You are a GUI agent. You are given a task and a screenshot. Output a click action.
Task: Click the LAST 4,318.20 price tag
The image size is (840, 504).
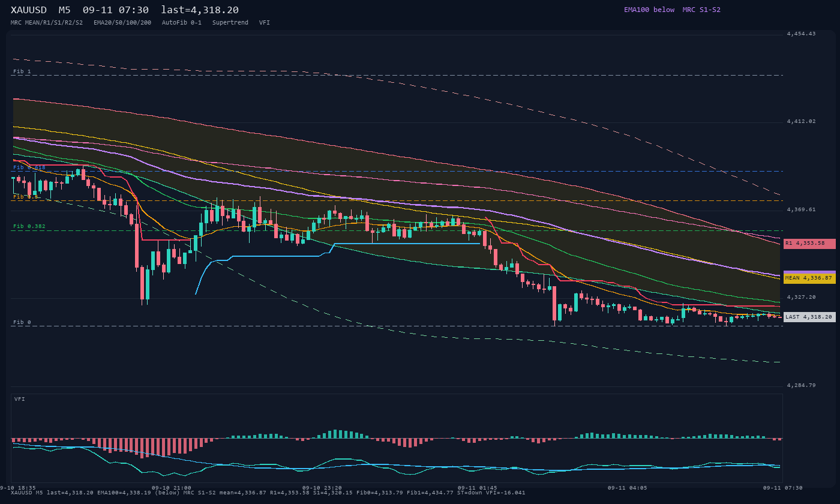[809, 317]
